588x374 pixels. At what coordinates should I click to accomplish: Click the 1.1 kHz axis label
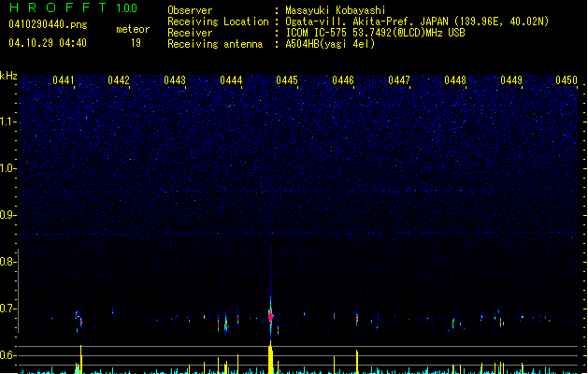(7, 122)
